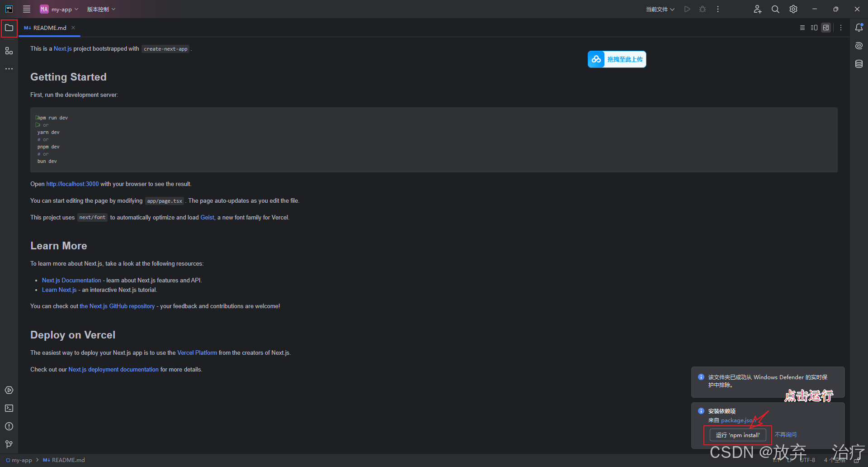Screen dimensions: 868x467
Task: Run the current file with play icon
Action: pos(687,9)
